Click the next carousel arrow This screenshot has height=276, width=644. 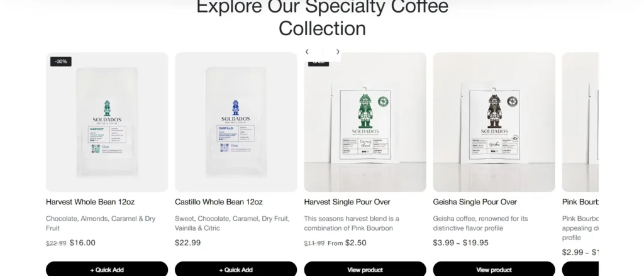(338, 52)
